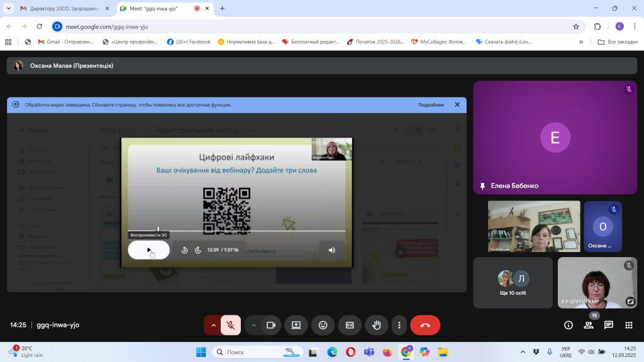644x362 pixels.
Task: Open audio settings chevron beside microphone
Action: 213,325
